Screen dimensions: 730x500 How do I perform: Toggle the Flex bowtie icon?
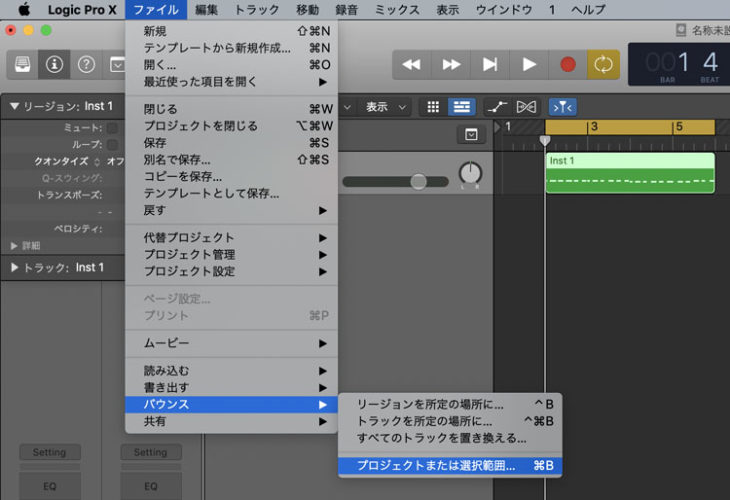(x=526, y=106)
